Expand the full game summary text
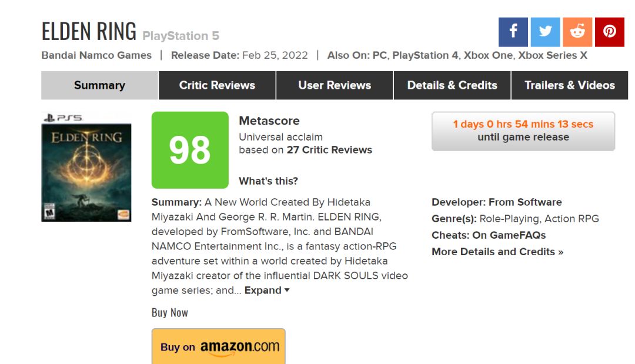Image resolution: width=635 pixels, height=364 pixels. click(267, 290)
